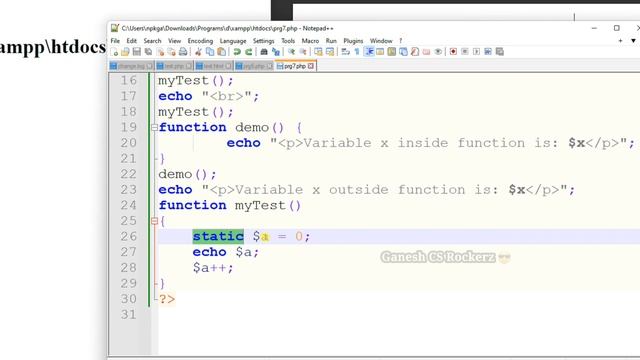
Task: Close the prg7.php tab
Action: pos(311,66)
